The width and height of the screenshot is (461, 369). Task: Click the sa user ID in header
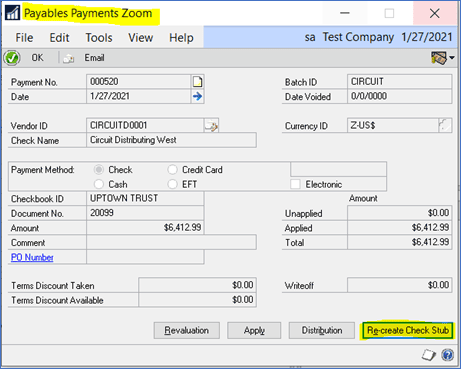click(x=310, y=37)
